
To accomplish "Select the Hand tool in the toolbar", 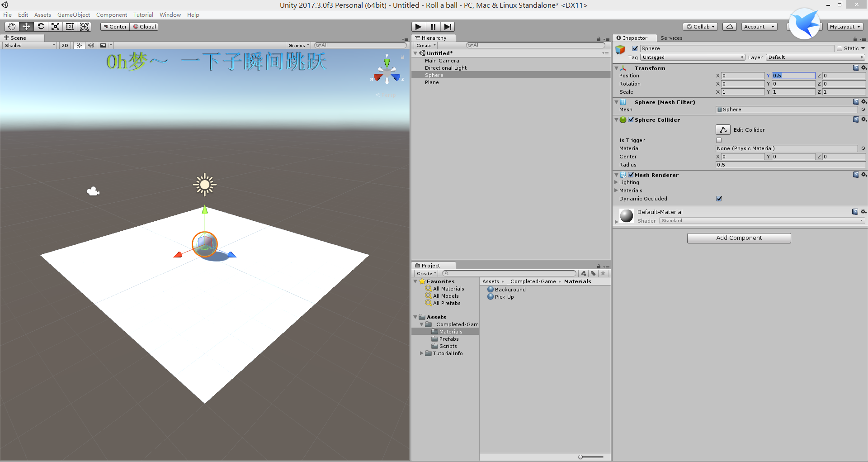I will tap(11, 26).
